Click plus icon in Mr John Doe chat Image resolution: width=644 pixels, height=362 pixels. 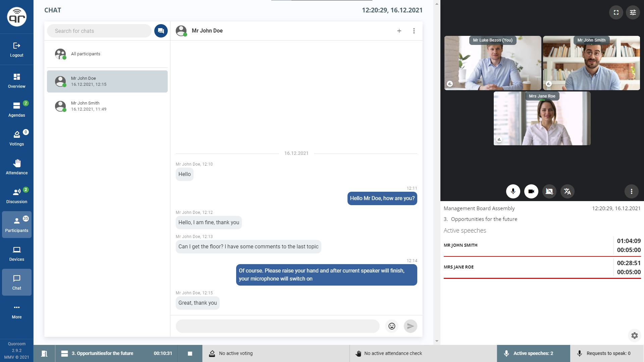pyautogui.click(x=399, y=31)
